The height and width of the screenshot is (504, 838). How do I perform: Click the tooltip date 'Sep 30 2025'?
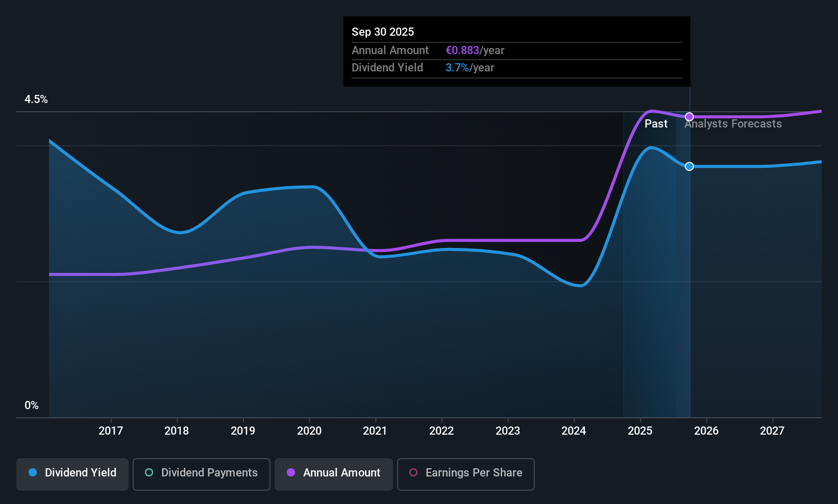383,32
